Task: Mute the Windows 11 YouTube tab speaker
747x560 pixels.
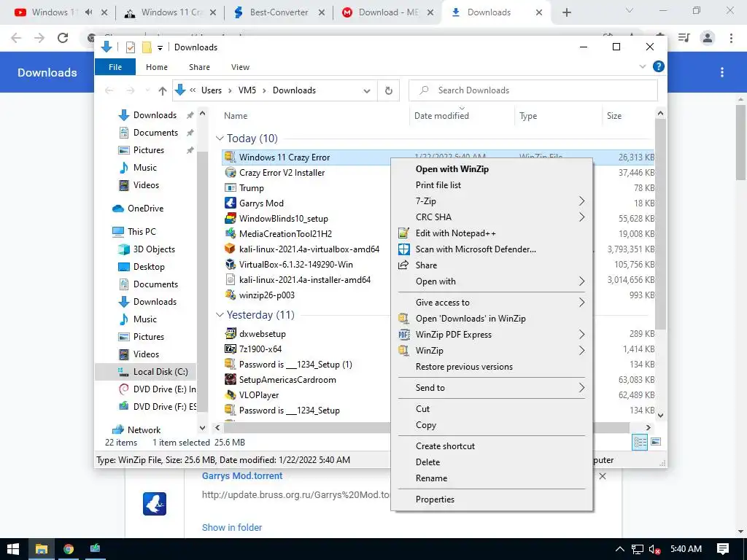Action: click(x=88, y=12)
